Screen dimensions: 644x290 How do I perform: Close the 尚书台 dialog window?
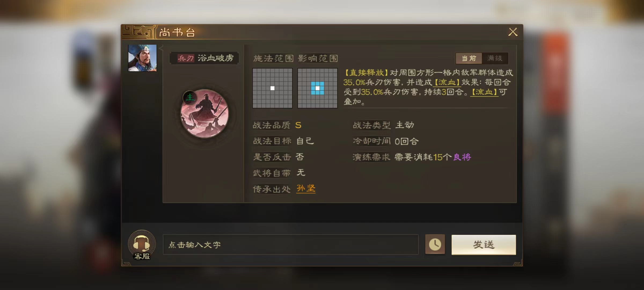513,32
